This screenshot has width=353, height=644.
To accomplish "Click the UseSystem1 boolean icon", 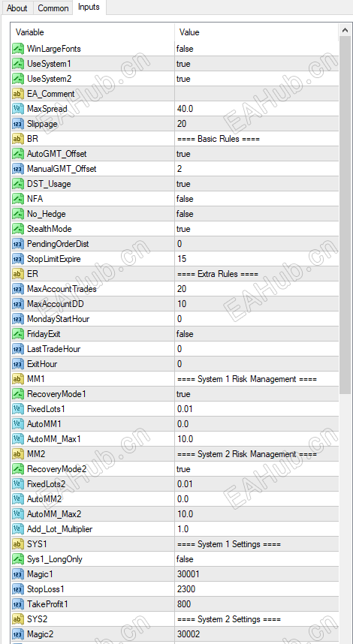I will [18, 64].
